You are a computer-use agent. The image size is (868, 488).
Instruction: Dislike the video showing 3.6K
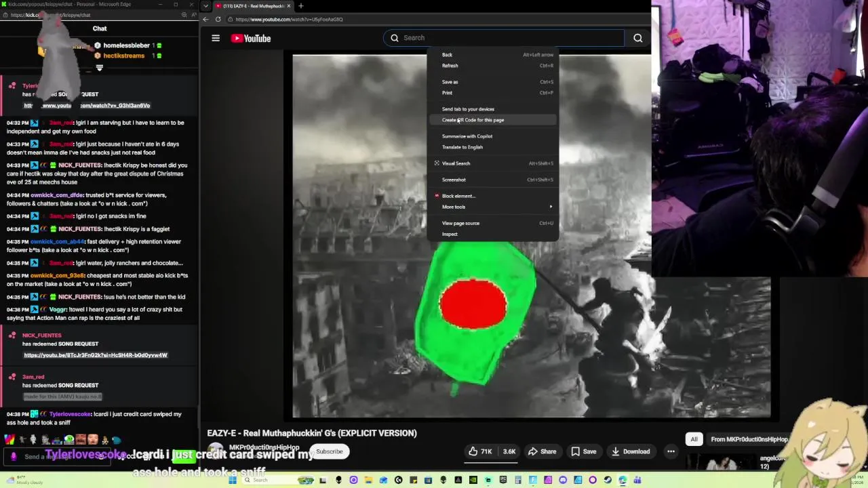point(509,451)
